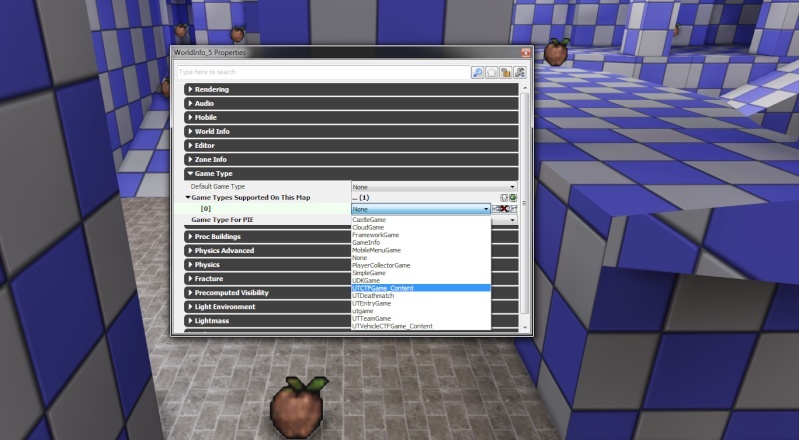The height and width of the screenshot is (440, 799).
Task: Select CastleGame from the list
Action: point(421,220)
